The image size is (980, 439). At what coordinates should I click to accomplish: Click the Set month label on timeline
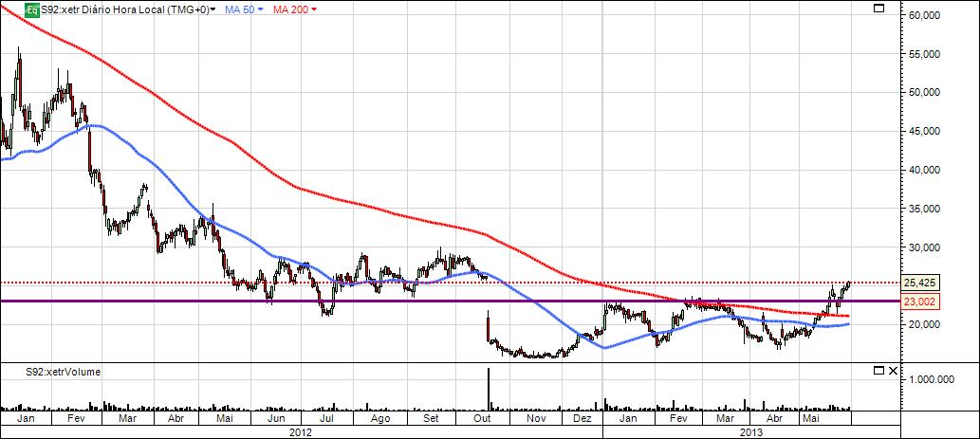(432, 418)
